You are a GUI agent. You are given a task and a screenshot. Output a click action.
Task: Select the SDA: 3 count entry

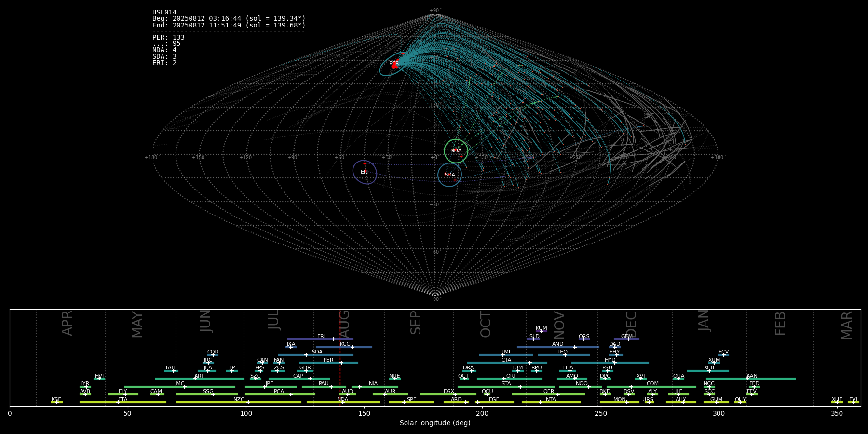(x=164, y=56)
